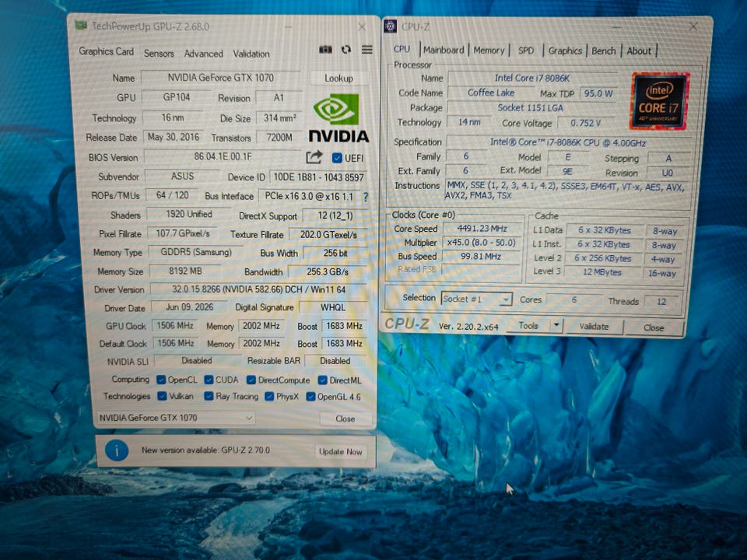This screenshot has height=560, width=747.
Task: Toggle the OpenCL checkbox
Action: pos(162,380)
